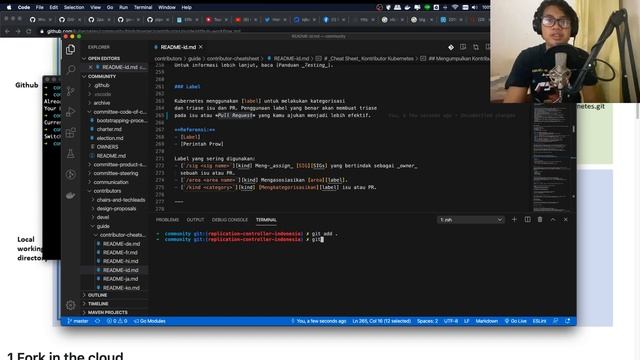Select the TERMINAL tab
Image resolution: width=640 pixels, height=360 pixels.
[x=266, y=220]
